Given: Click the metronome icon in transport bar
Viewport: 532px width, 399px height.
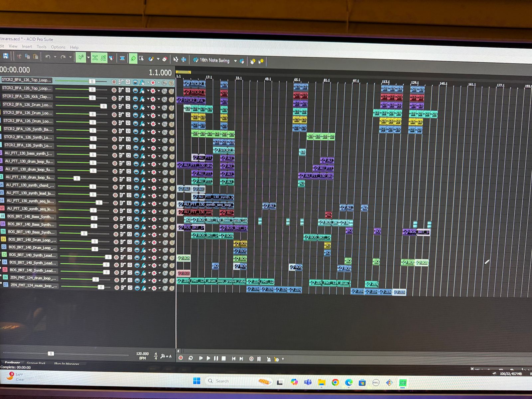Looking at the screenshot, I should [268, 359].
